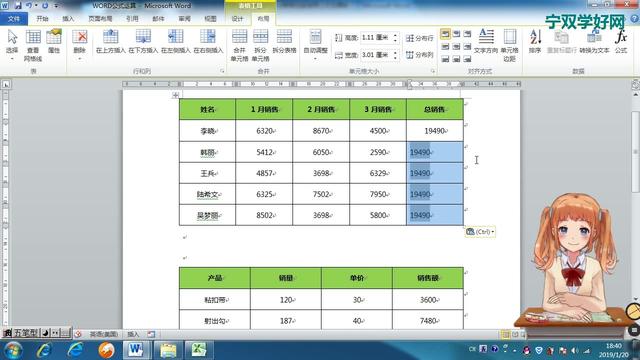This screenshot has height=360, width=640.
Task: Click cell with value 8670
Action: point(321,131)
